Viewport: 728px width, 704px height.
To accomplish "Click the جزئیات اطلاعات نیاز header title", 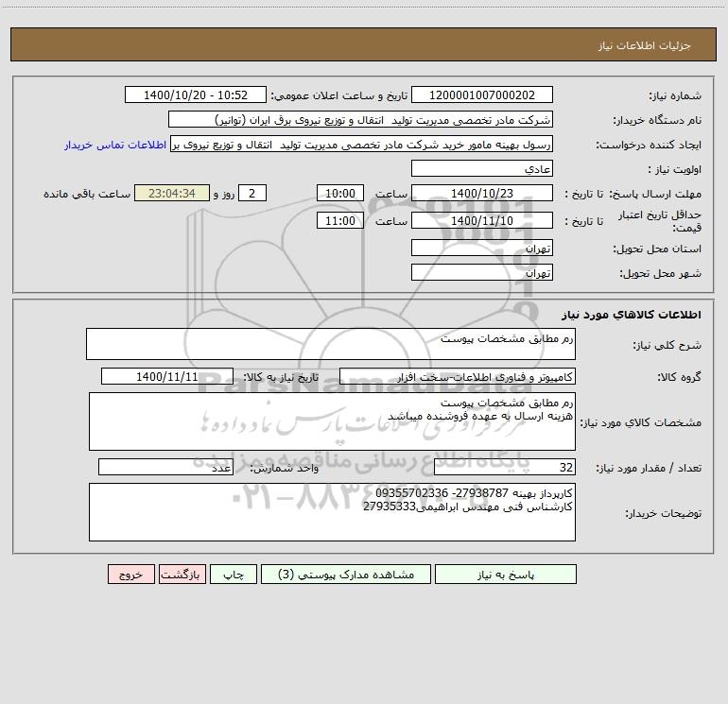I will (645, 45).
